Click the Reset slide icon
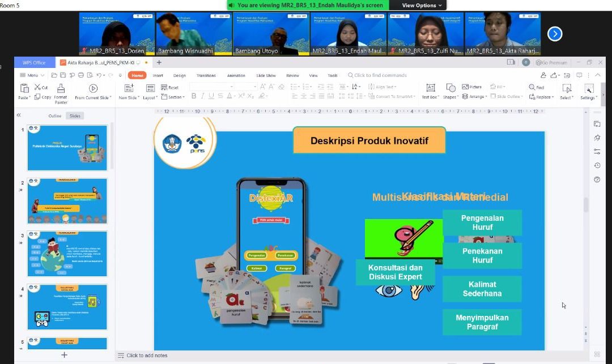This screenshot has width=612, height=364. [164, 87]
